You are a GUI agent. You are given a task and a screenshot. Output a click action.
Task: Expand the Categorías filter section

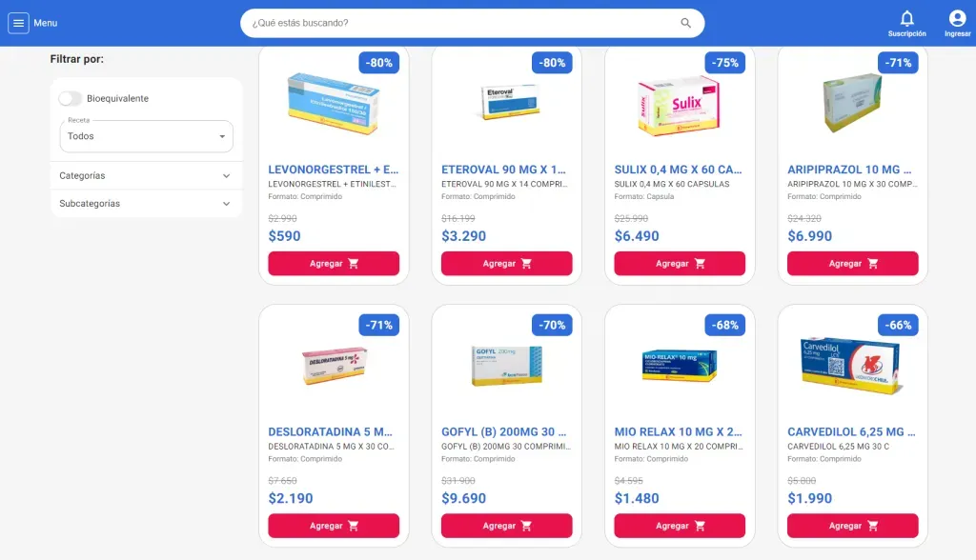tap(146, 175)
